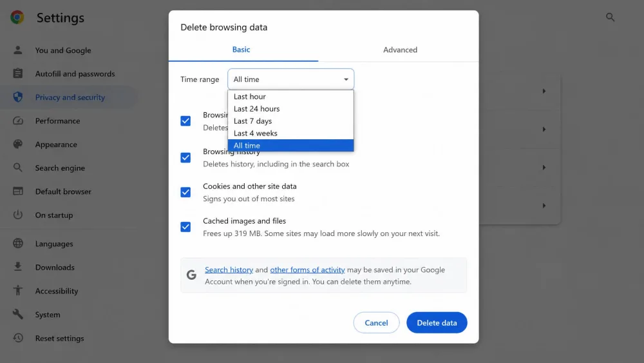Click the Google G icon in the info box
Viewport: 644px width, 363px height.
tap(191, 275)
